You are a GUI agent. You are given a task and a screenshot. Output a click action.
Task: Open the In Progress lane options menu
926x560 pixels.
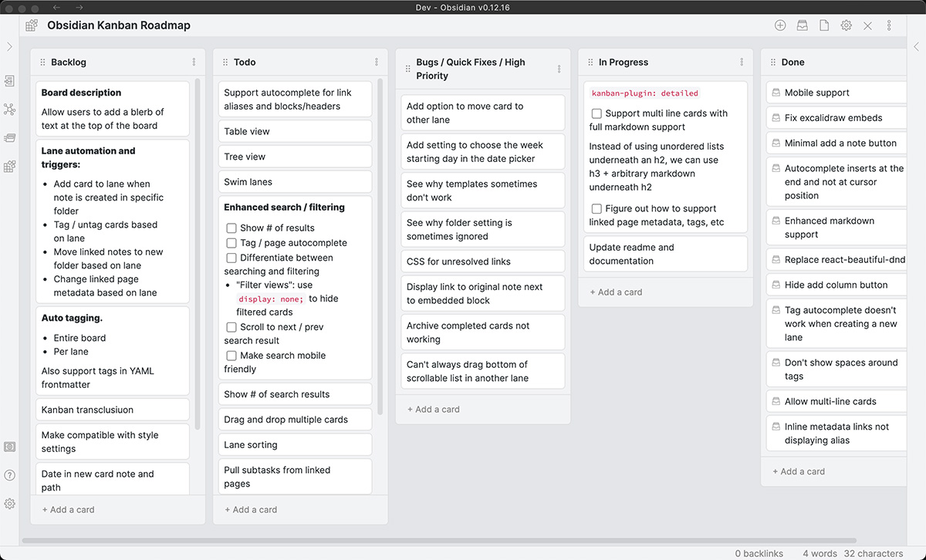(x=742, y=62)
